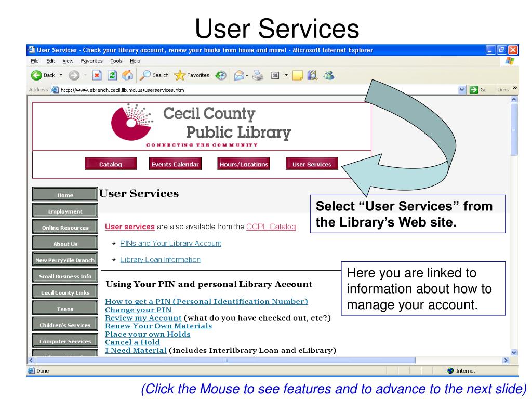The image size is (532, 399).
Task: Open the History clock icon
Action: point(221,75)
